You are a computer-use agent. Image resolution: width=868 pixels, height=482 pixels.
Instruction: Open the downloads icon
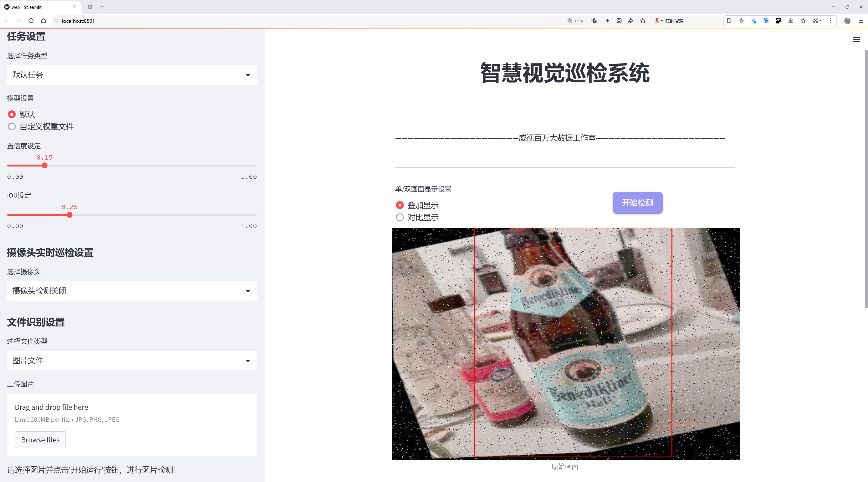click(791, 21)
